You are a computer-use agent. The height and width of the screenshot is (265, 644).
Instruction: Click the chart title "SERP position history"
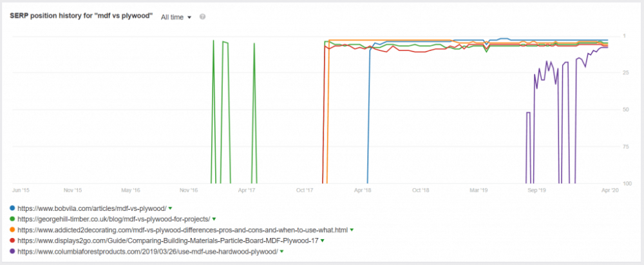click(x=44, y=17)
